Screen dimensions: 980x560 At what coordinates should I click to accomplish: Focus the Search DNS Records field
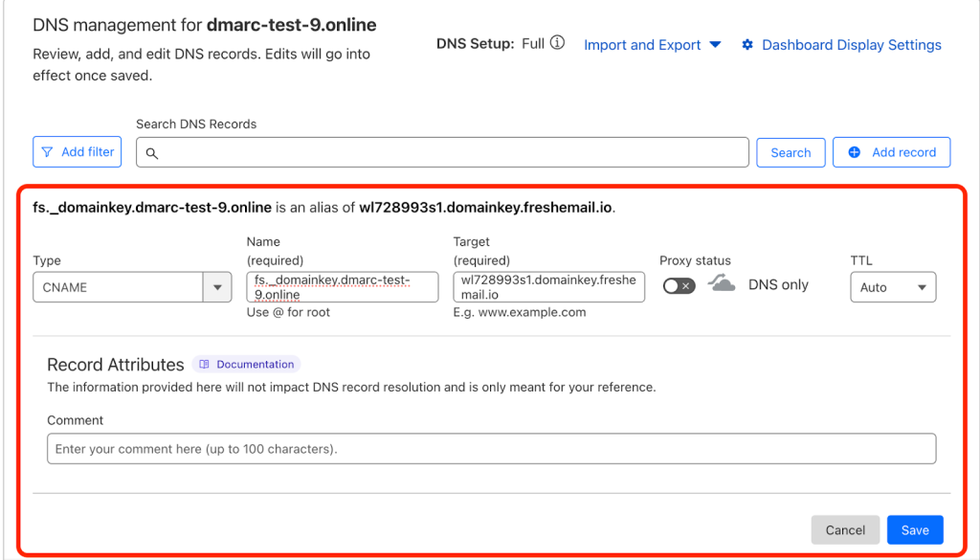(450, 153)
